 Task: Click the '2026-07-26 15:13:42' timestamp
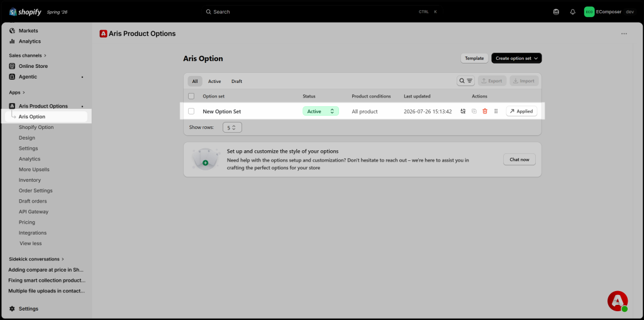[x=428, y=111]
